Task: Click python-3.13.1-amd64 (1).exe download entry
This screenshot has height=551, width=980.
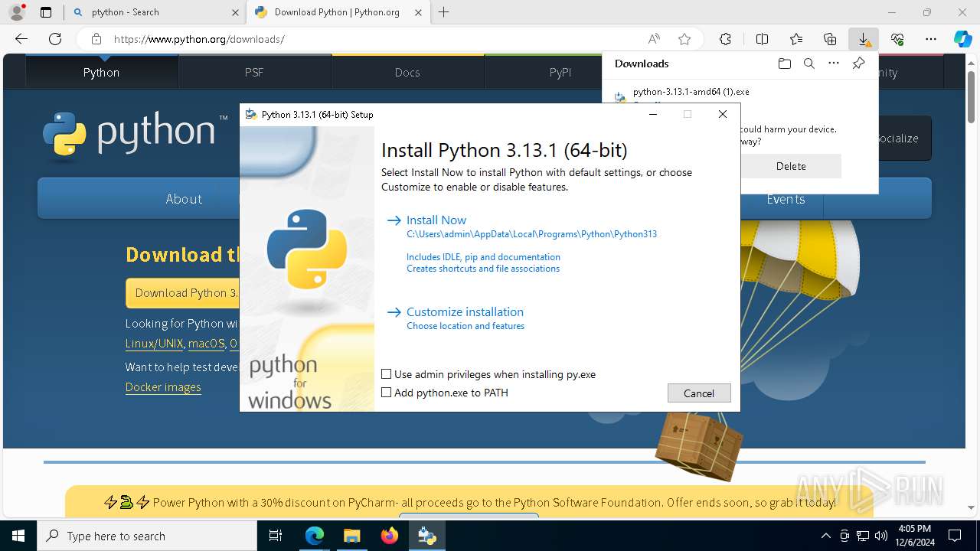Action: tap(691, 92)
